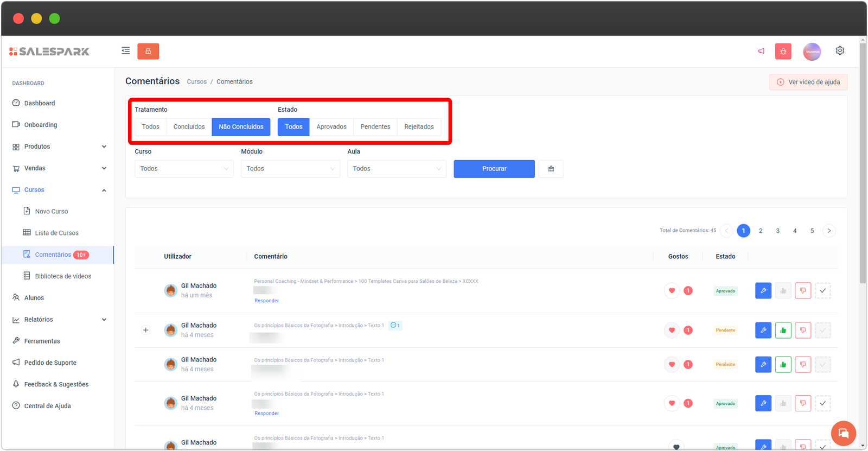Expand the Produtos sidebar menu

tap(59, 147)
